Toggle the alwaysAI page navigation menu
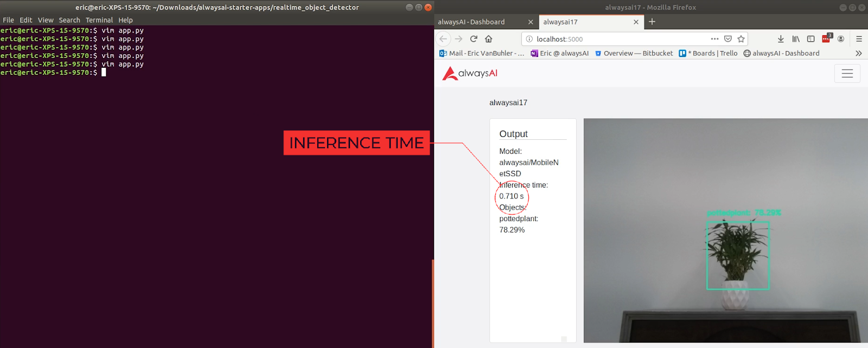868x348 pixels. tap(847, 74)
